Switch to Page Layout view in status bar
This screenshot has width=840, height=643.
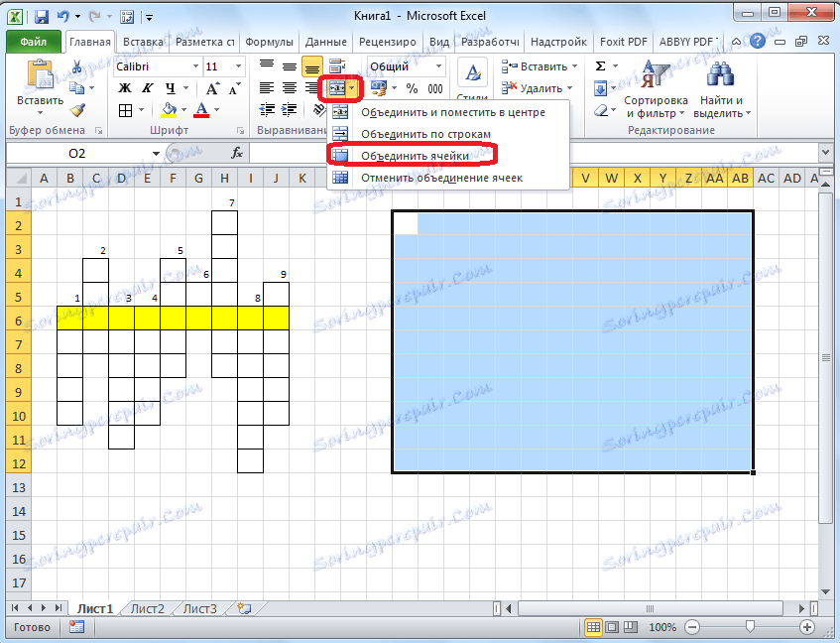point(612,627)
